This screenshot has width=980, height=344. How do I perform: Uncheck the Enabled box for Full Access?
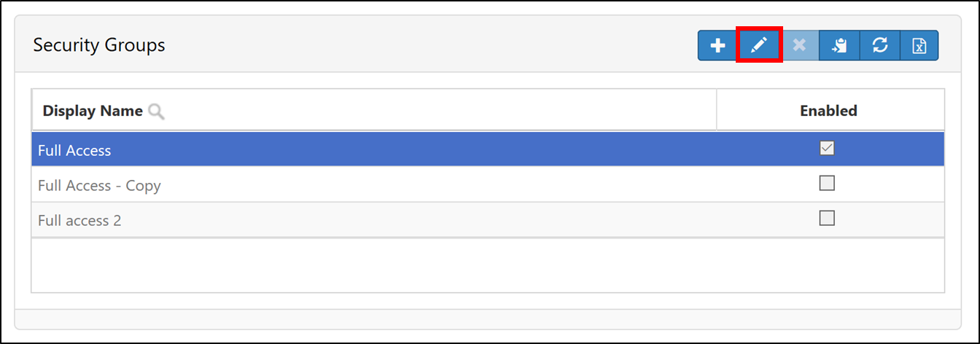827,149
